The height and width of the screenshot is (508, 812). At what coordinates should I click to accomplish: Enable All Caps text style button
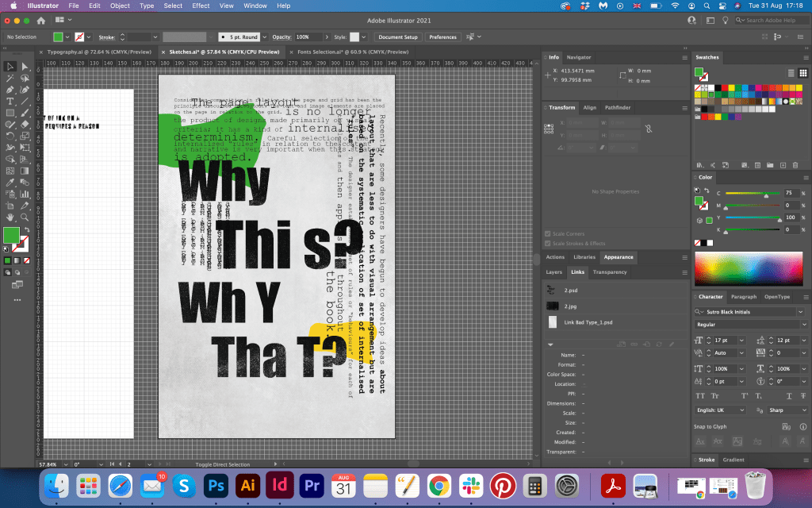click(x=701, y=394)
